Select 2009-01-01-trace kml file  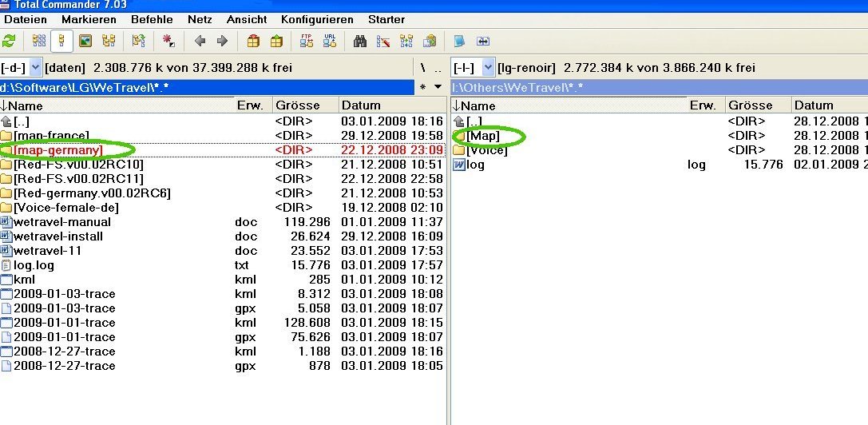pos(223,323)
